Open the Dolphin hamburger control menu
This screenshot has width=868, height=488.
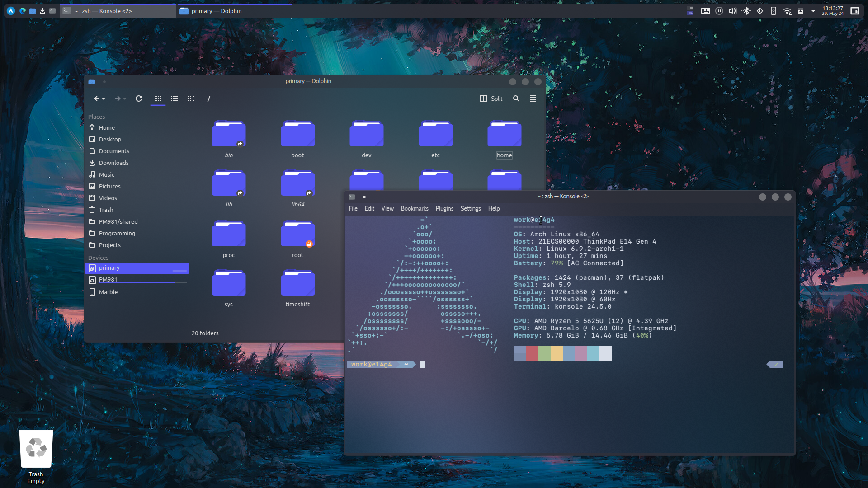pos(533,99)
